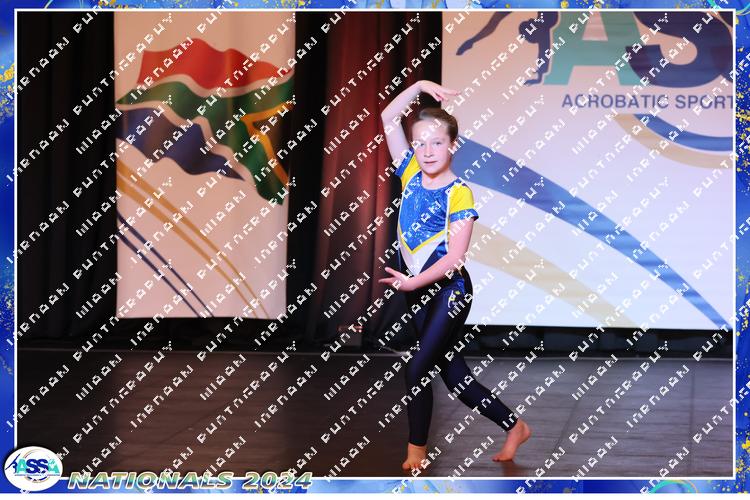Click the South African flag banner

pos(205,165)
